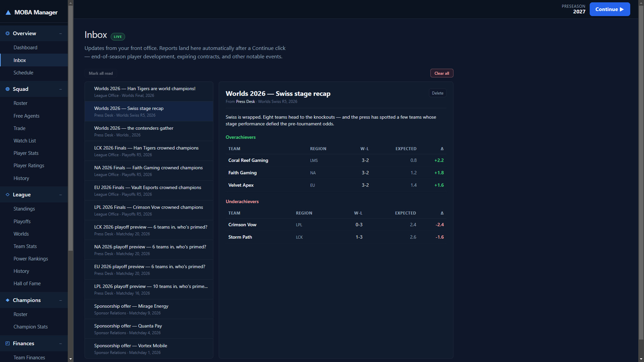Click Faith Gaming in Overachievers table
The width and height of the screenshot is (644, 362).
click(243, 173)
